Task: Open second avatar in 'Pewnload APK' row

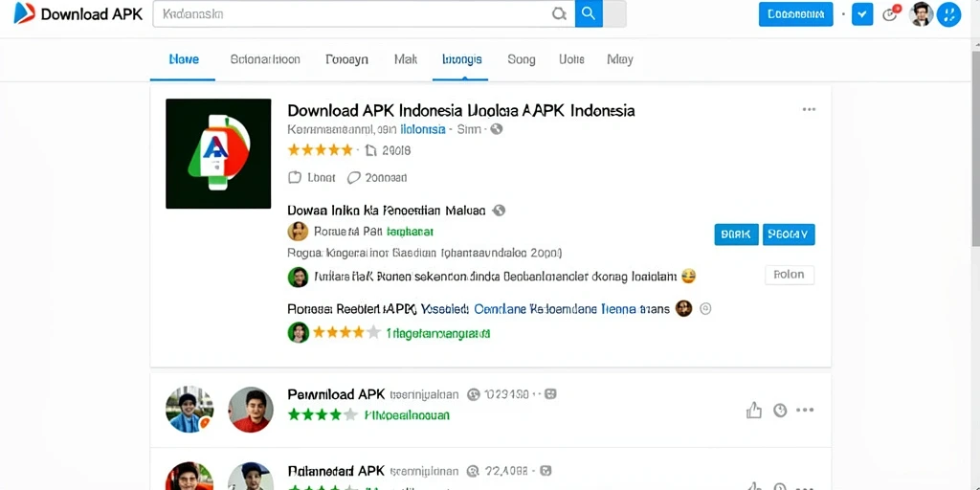Action: 251,410
